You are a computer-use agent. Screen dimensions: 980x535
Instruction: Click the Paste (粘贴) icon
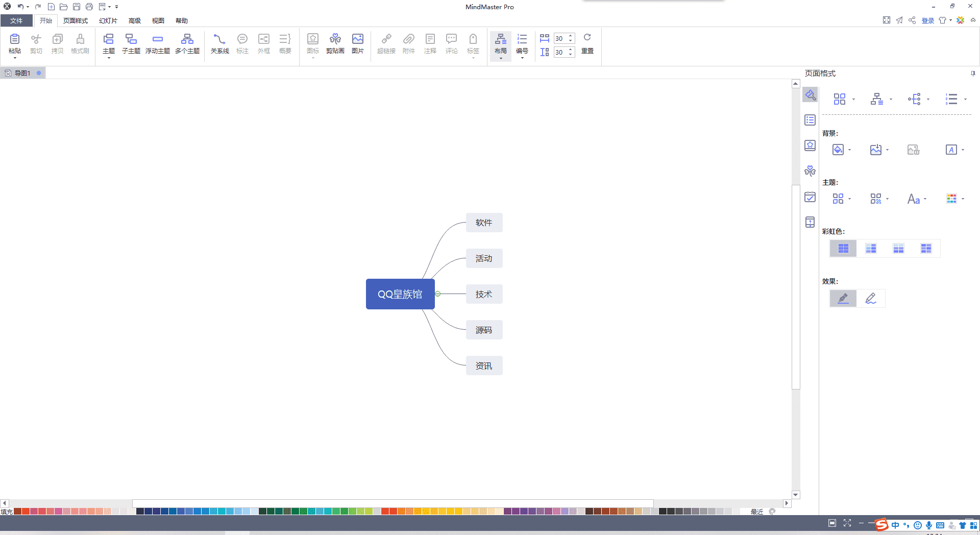[x=15, y=39]
